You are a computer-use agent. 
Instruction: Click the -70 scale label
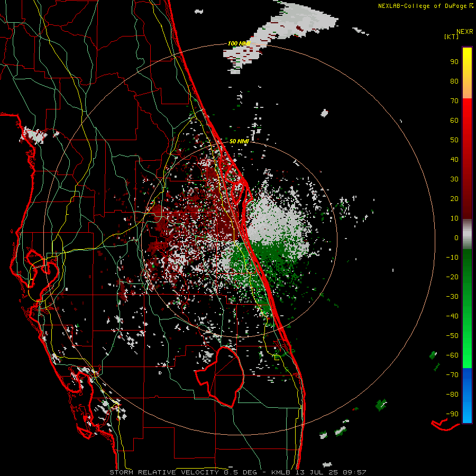tap(452, 375)
